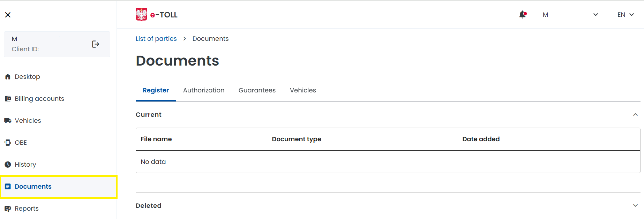Screen dimensions: 644x219
Task: Collapse the Current section
Action: tap(635, 115)
